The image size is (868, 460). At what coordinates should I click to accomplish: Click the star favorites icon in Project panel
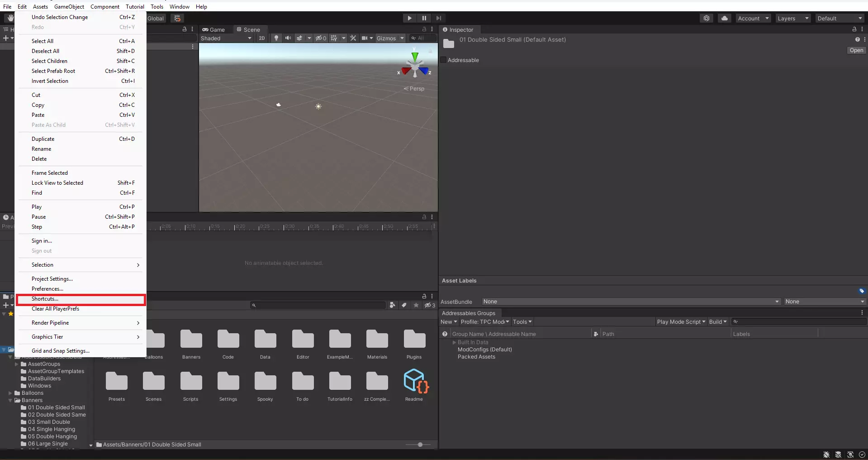point(416,305)
